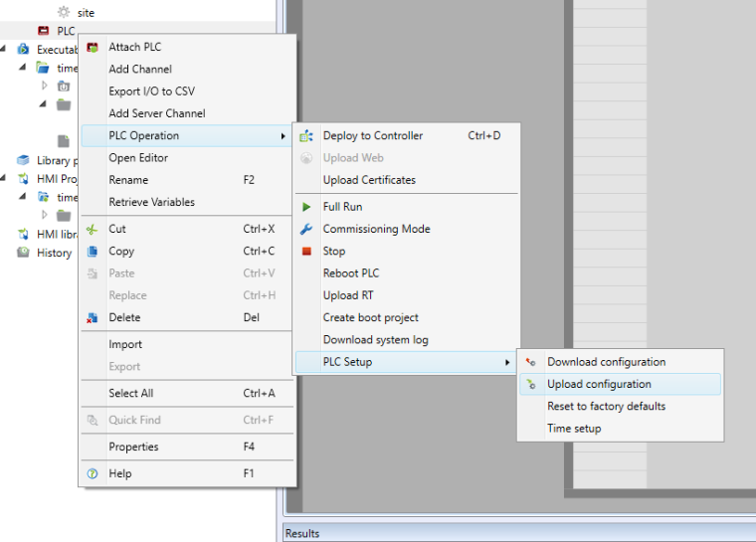Click the Help question mark icon
The height and width of the screenshot is (542, 756).
pos(93,474)
